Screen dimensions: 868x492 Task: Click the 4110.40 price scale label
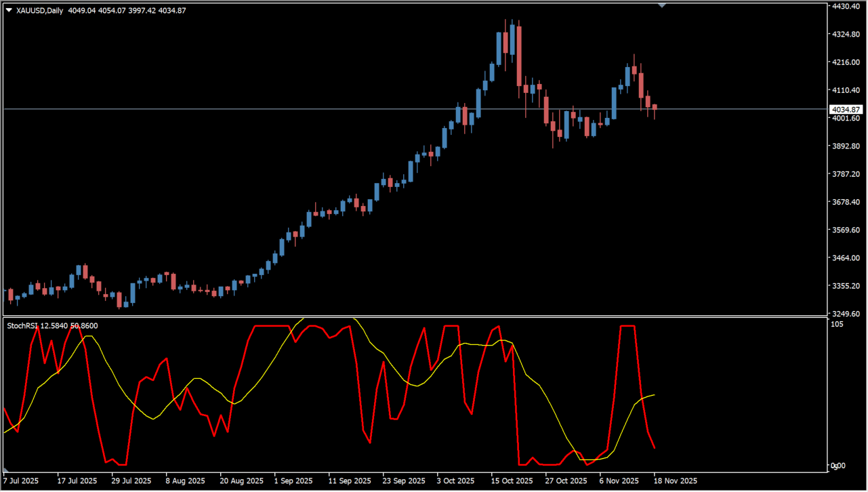(845, 90)
